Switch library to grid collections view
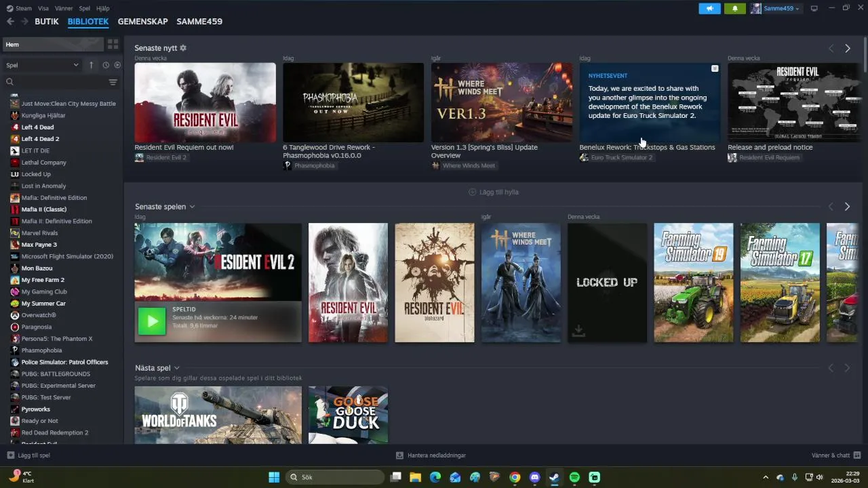This screenshot has height=488, width=868. [113, 44]
